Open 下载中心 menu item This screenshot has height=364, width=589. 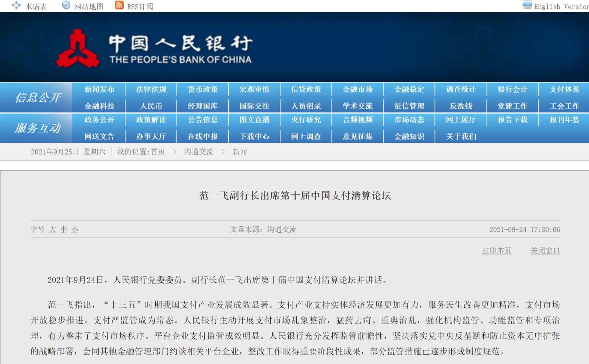tap(254, 137)
